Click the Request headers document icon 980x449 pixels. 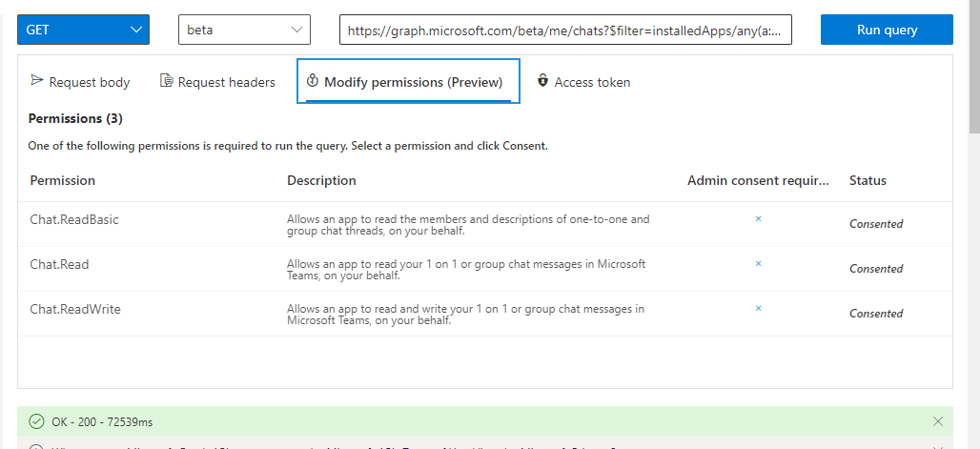click(x=166, y=81)
